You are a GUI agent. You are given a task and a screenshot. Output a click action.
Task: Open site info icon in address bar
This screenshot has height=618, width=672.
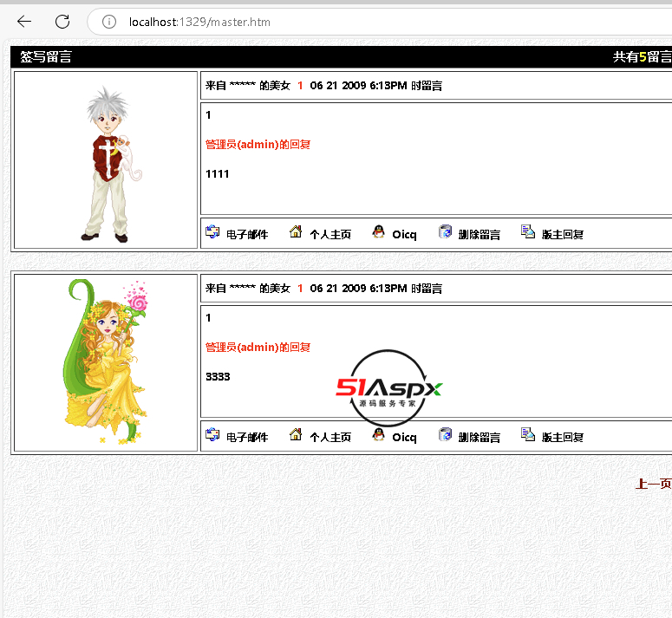[109, 22]
